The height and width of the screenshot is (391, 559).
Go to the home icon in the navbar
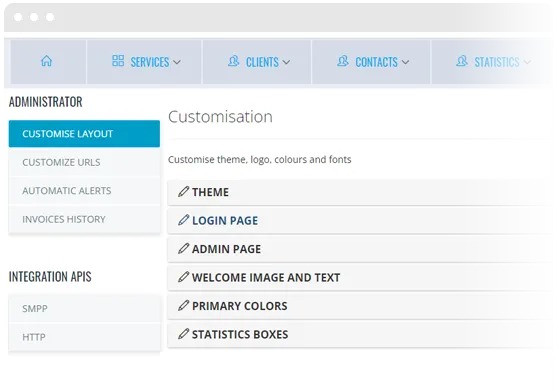[x=46, y=61]
